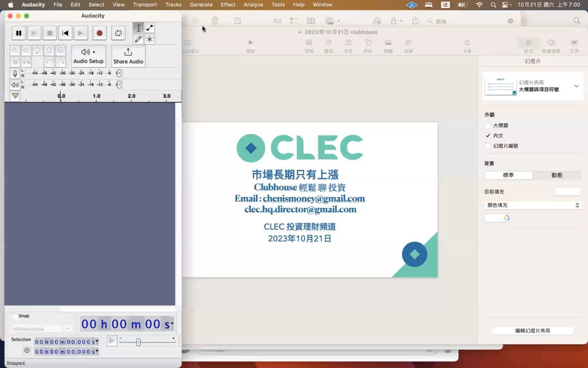
Task: Click Fit Project to Width icon
Action: [x=49, y=51]
